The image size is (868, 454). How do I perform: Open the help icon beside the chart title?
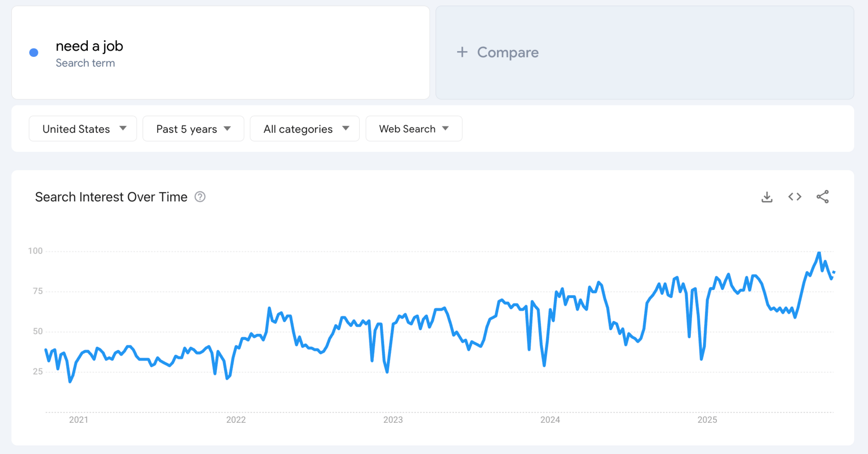coord(200,197)
